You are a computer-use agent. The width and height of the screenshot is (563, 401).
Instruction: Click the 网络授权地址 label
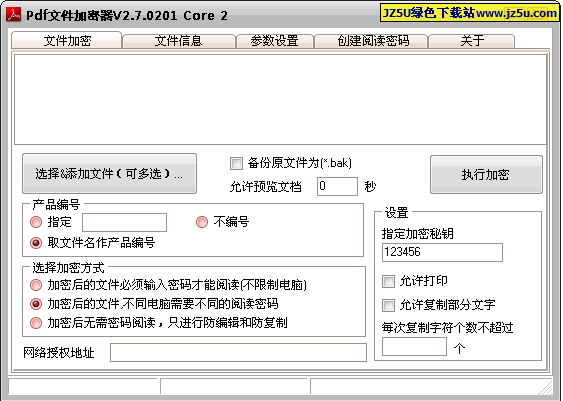[x=59, y=353]
